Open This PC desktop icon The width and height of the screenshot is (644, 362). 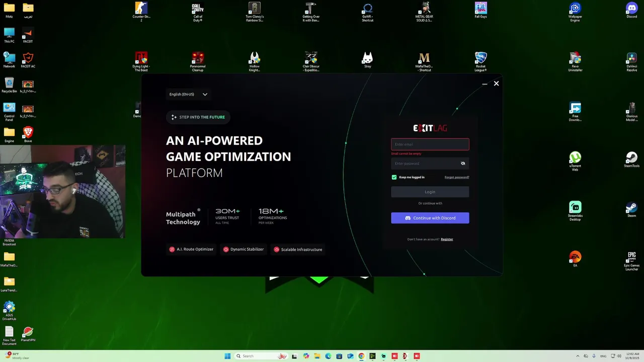[9, 35]
